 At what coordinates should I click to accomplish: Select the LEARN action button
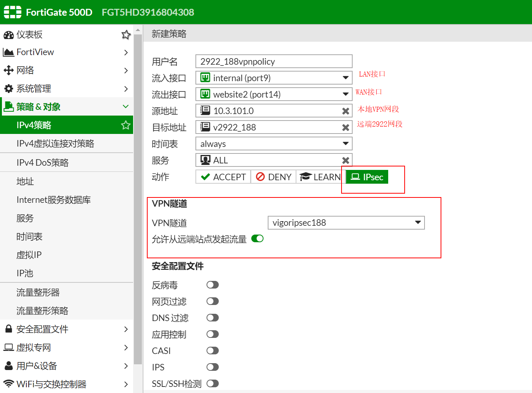(x=321, y=177)
